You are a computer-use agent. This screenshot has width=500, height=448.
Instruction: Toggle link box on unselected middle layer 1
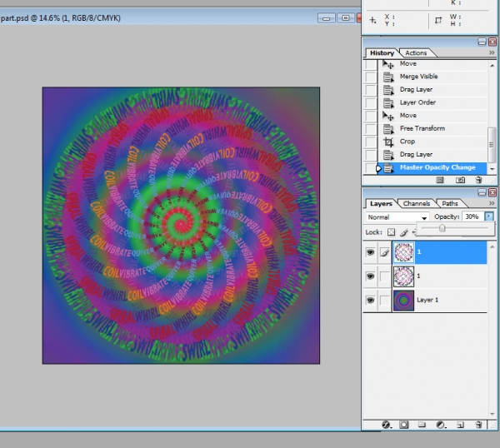385,276
